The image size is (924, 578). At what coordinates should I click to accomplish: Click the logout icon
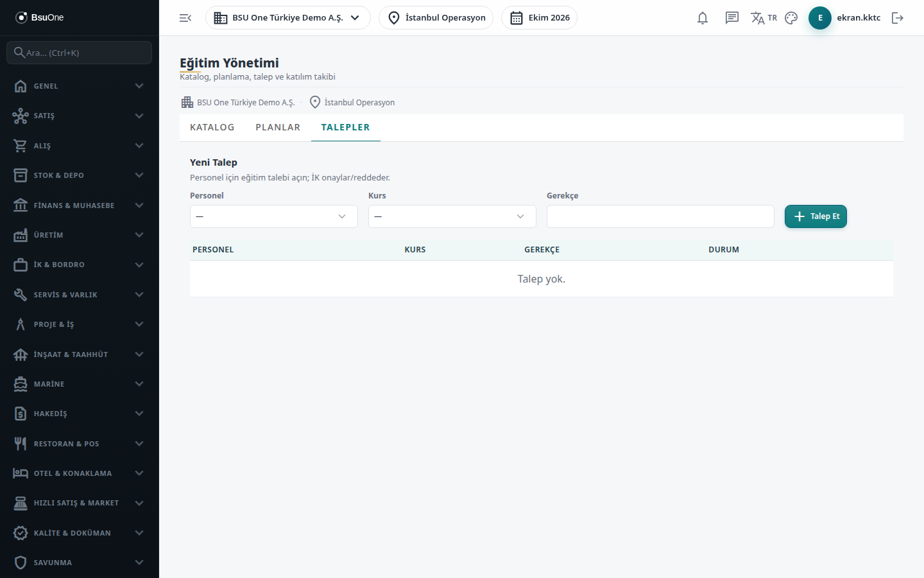pyautogui.click(x=898, y=18)
